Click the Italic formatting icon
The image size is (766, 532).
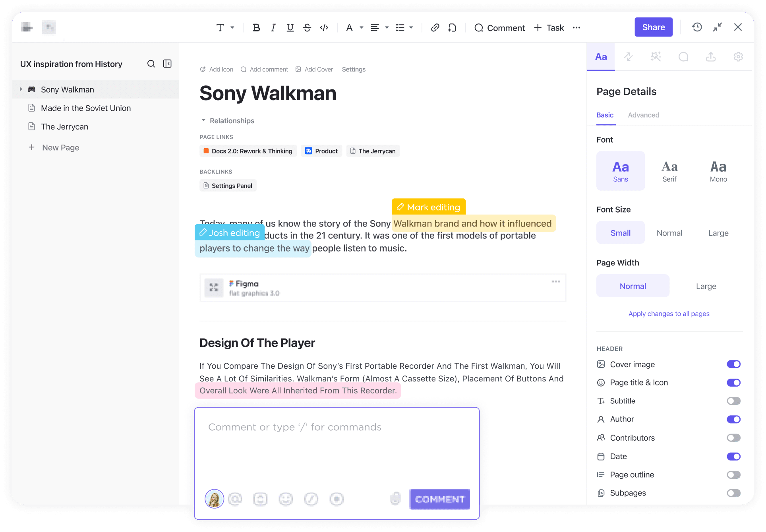(x=273, y=28)
